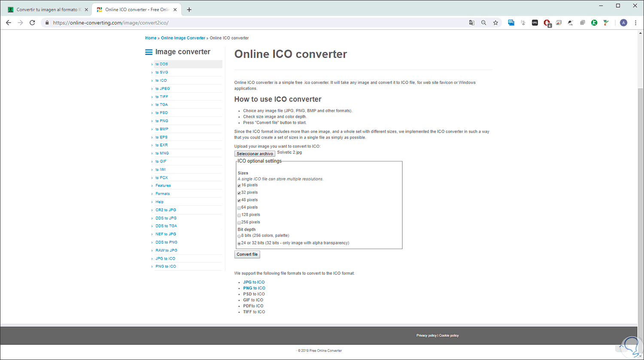Open 'Features' in sidebar
Image resolution: width=644 pixels, height=360 pixels.
click(x=163, y=186)
